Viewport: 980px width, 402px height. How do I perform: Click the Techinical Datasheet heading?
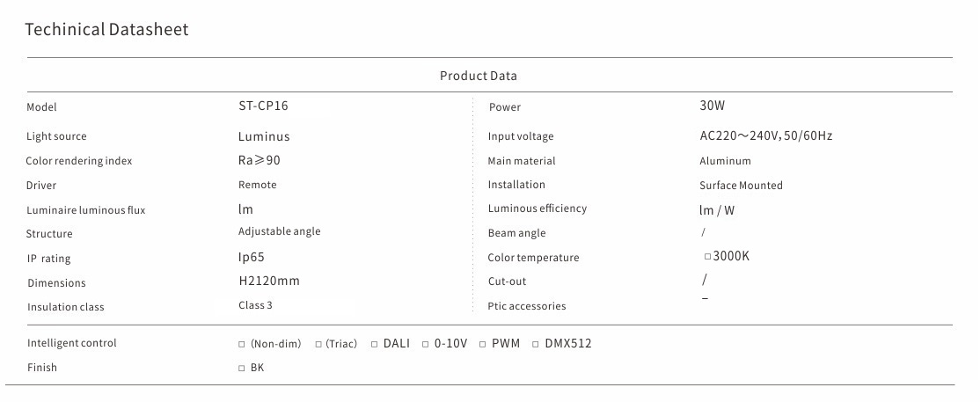pos(106,30)
